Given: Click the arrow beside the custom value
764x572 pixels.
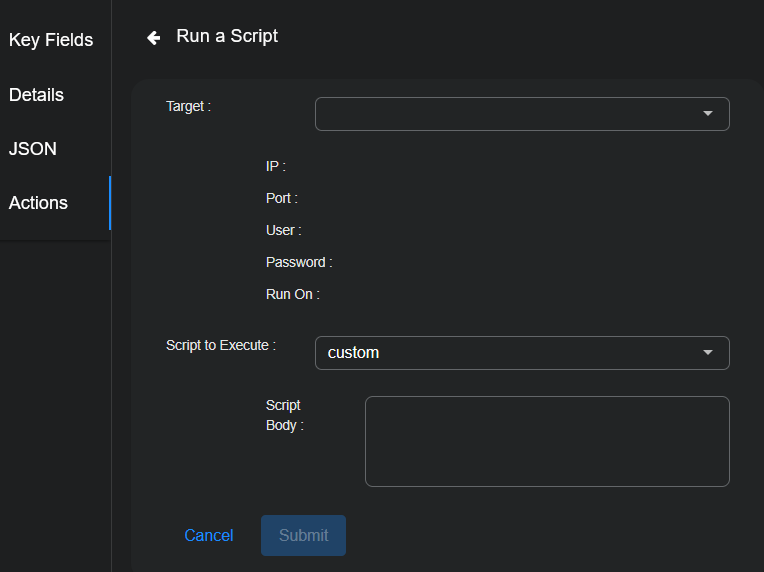Looking at the screenshot, I should (708, 353).
